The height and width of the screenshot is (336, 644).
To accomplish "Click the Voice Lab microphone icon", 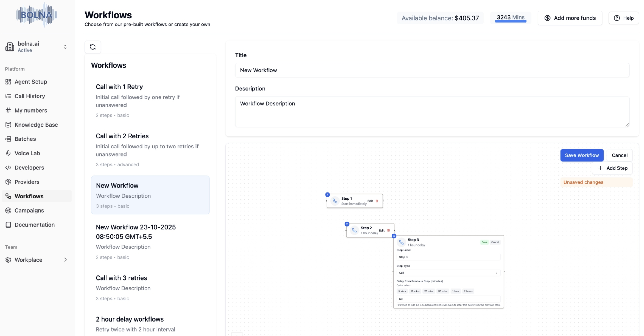I will [x=8, y=153].
